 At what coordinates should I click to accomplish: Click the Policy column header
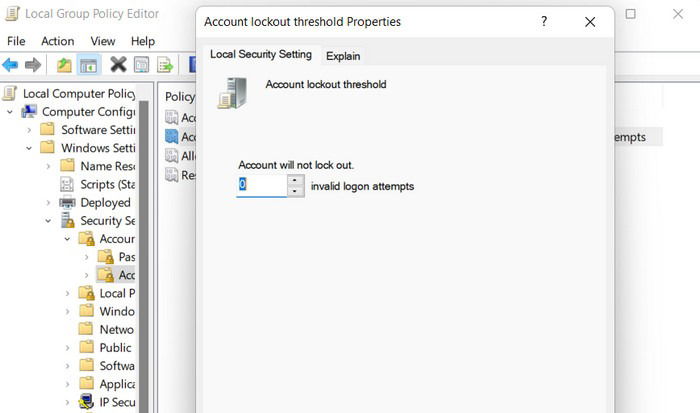(180, 97)
